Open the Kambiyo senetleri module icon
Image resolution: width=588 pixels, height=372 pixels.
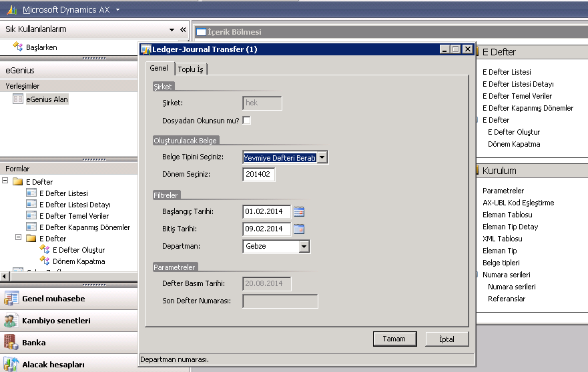[11, 321]
